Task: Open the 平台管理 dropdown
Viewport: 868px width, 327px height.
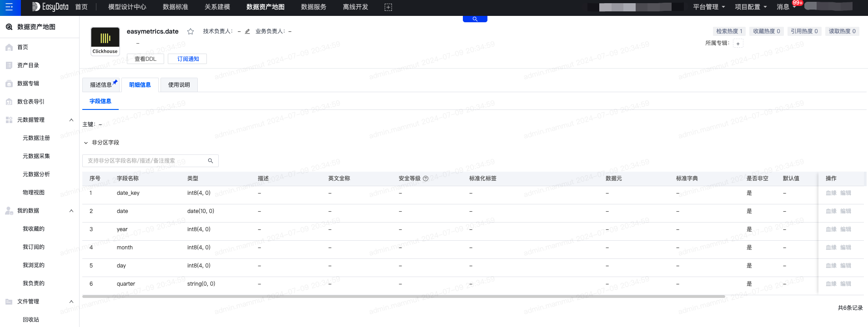Action: coord(709,7)
